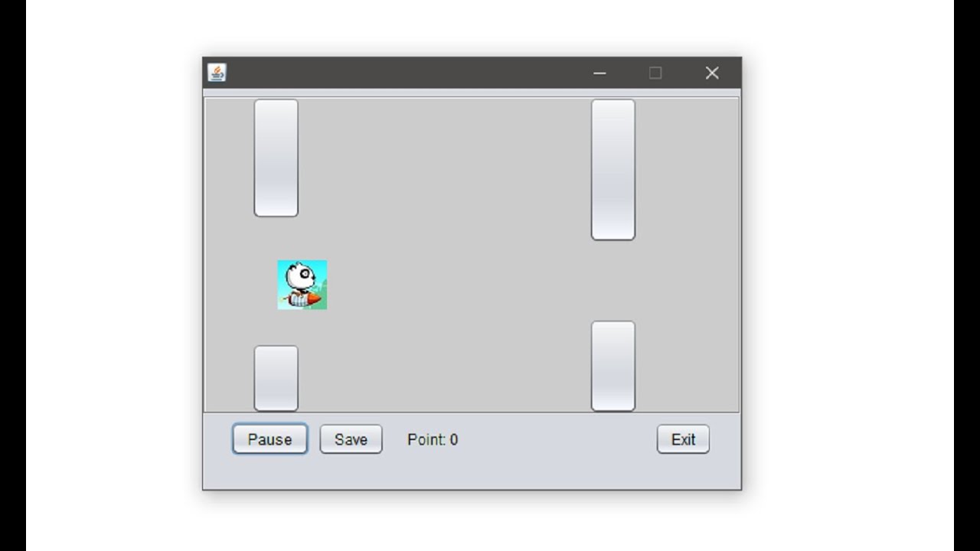Click the panda's head
The image size is (980, 551).
[299, 273]
